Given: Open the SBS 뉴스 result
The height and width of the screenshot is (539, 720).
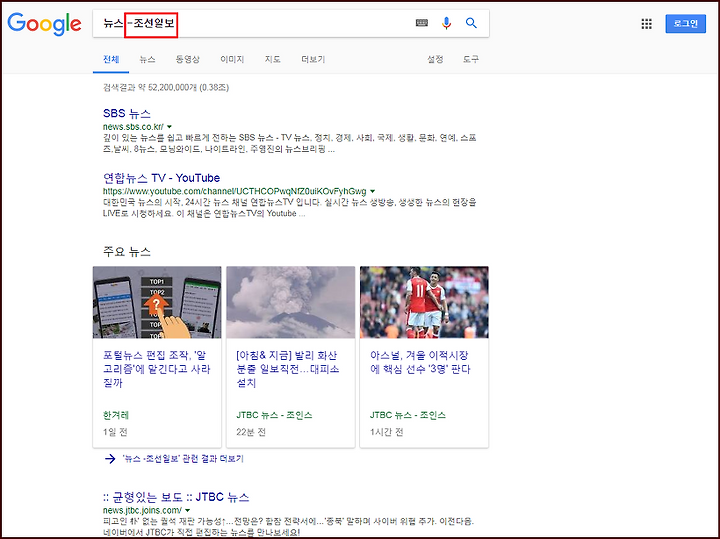Looking at the screenshot, I should click(x=127, y=113).
